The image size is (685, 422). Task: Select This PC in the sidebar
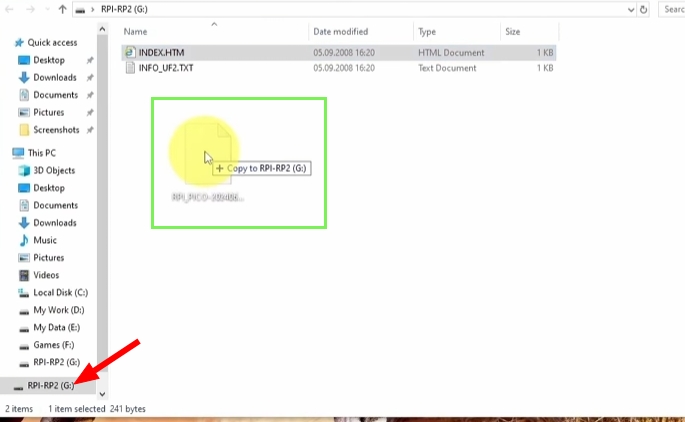click(41, 153)
